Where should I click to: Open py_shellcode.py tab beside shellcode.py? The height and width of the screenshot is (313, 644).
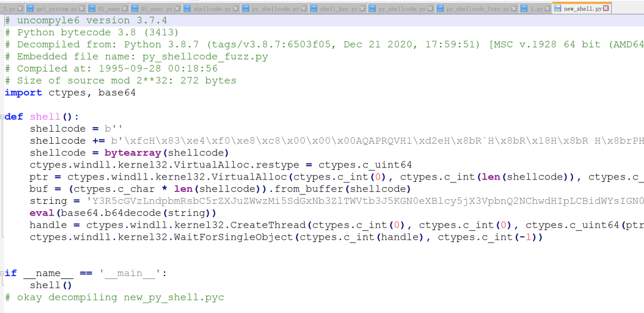[x=274, y=8]
